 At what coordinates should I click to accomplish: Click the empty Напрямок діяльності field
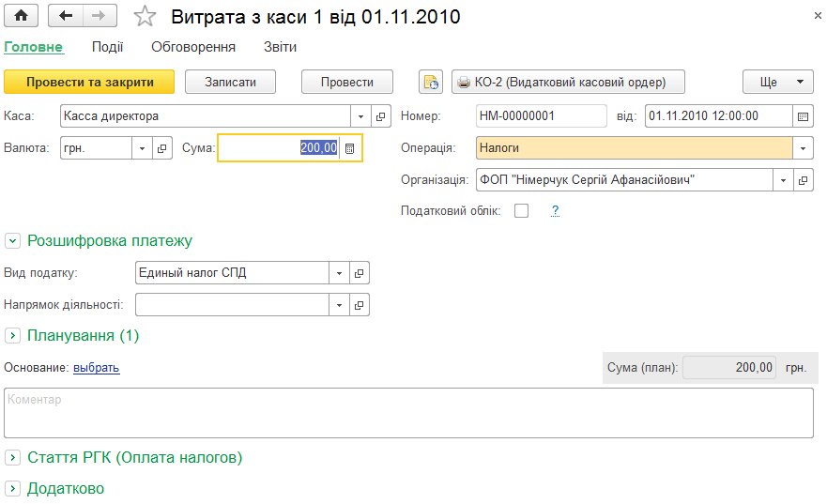click(x=233, y=305)
